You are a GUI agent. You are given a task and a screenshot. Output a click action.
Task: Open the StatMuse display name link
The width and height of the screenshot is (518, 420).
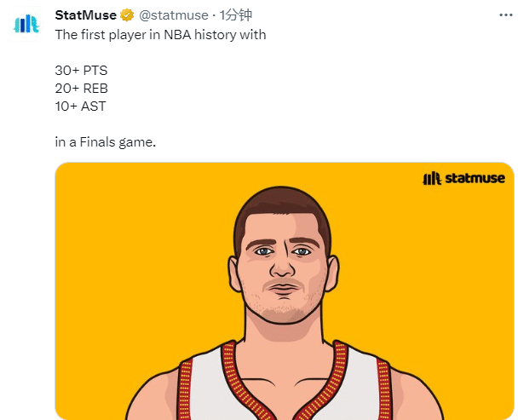85,15
